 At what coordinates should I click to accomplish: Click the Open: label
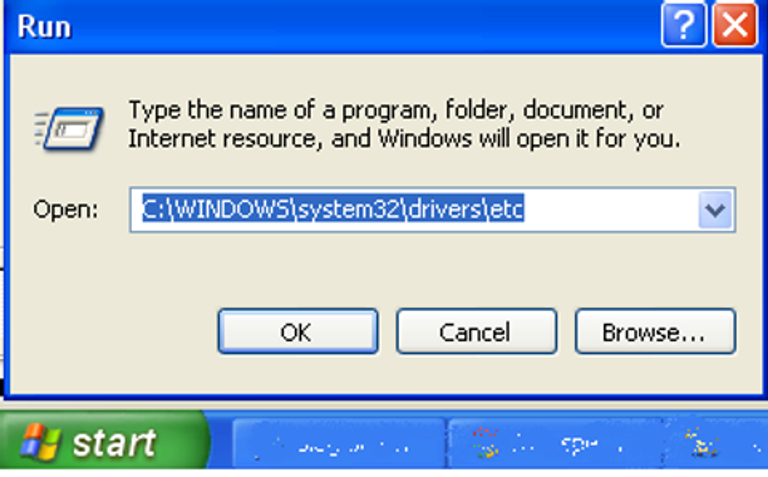[x=66, y=210]
